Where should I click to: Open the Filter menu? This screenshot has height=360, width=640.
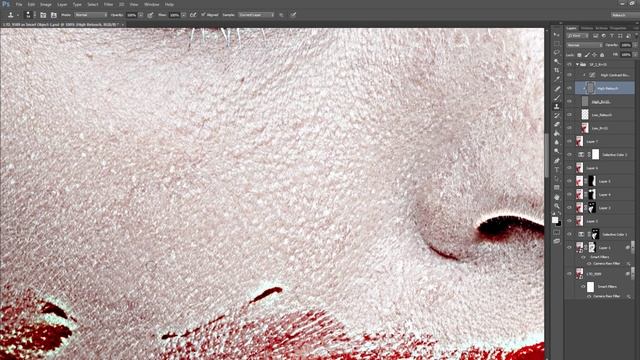click(108, 4)
